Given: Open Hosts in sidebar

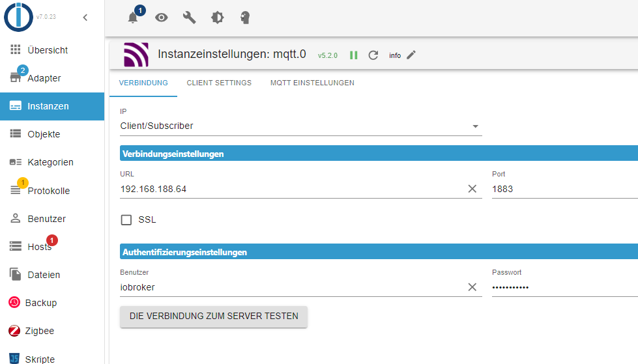Looking at the screenshot, I should 52,246.
